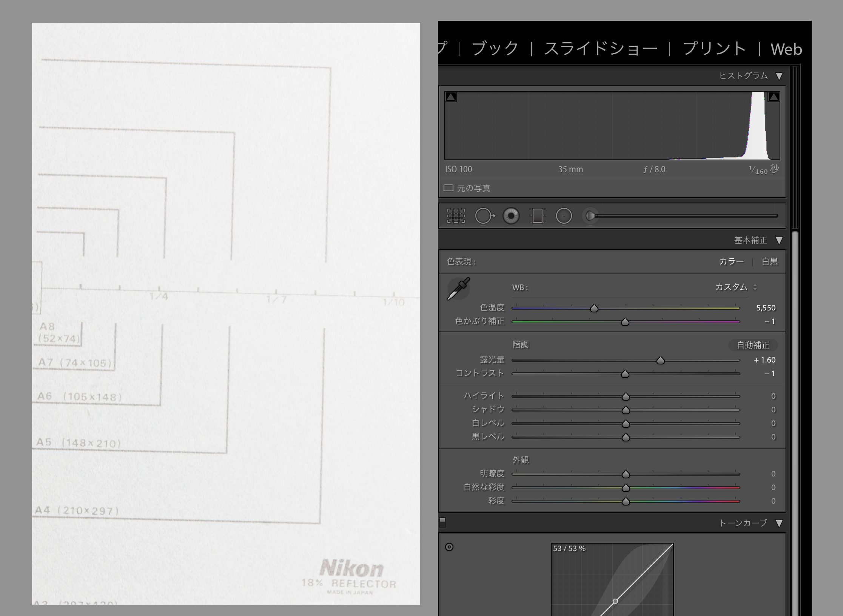The image size is (843, 616).
Task: Click the 露光量 exposure slider handle
Action: pos(660,361)
